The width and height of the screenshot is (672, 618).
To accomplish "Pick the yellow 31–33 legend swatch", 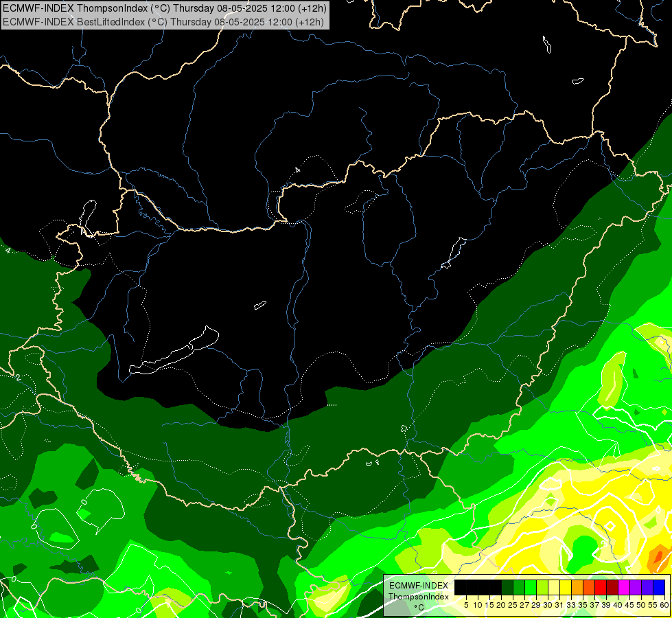I will pos(566,587).
